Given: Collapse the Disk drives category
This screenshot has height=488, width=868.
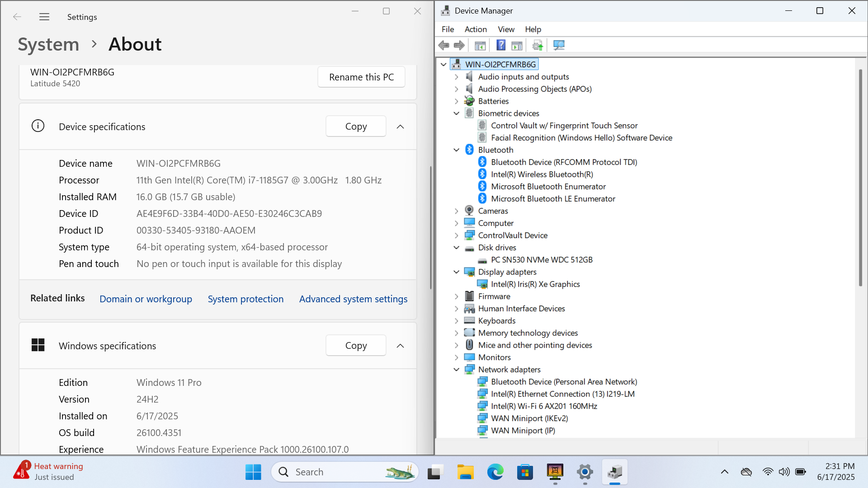Looking at the screenshot, I should [456, 248].
